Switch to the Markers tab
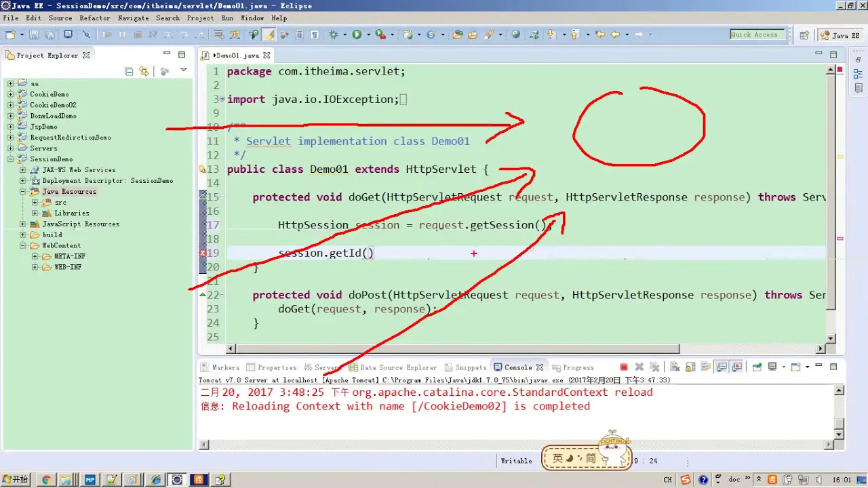Image resolution: width=868 pixels, height=488 pixels. coord(220,367)
